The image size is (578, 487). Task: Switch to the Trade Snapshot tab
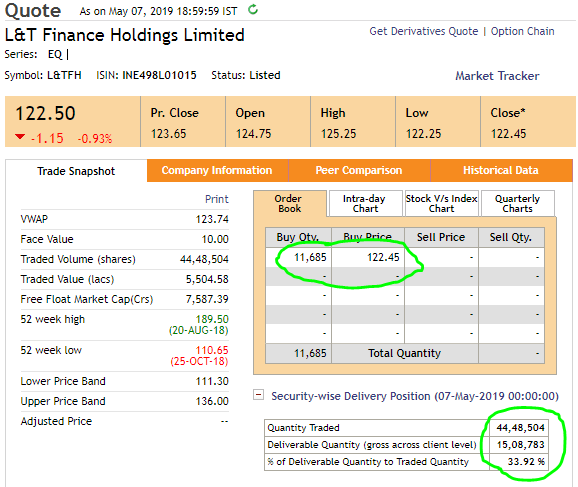[76, 171]
